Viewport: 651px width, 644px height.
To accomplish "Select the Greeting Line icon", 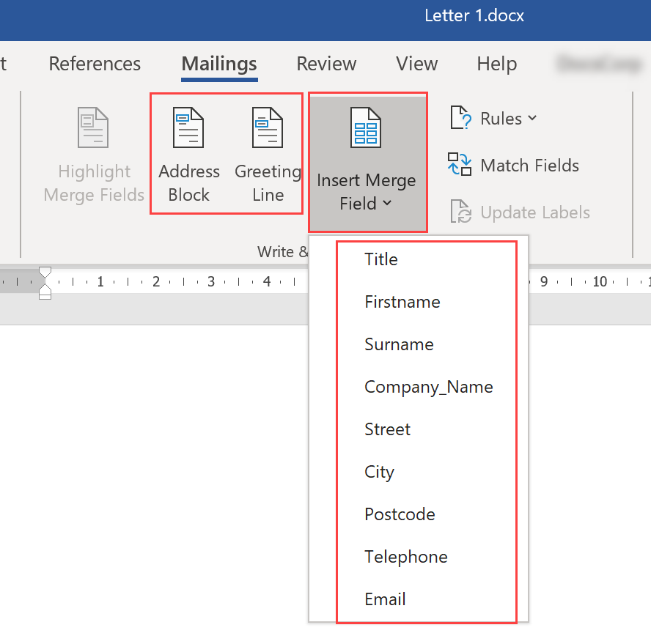I will (267, 128).
